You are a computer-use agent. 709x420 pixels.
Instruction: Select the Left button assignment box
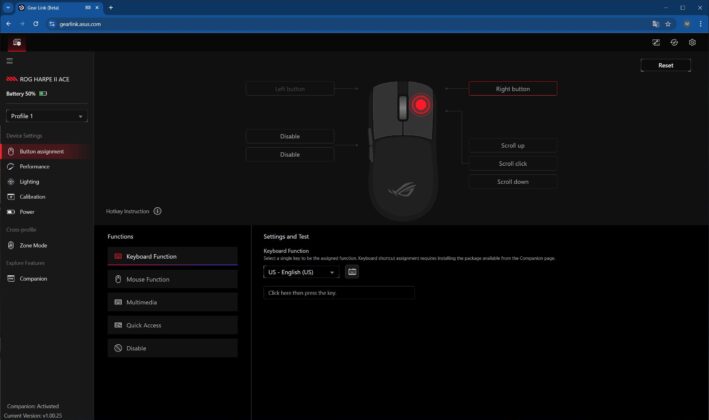[x=290, y=89]
